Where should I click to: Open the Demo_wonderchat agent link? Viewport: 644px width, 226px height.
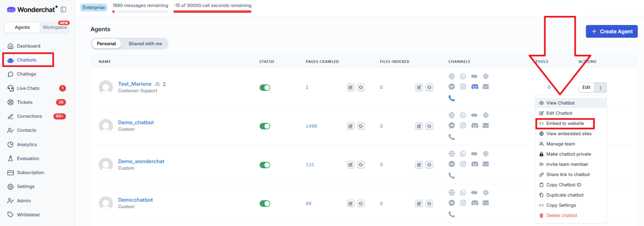pos(141,161)
